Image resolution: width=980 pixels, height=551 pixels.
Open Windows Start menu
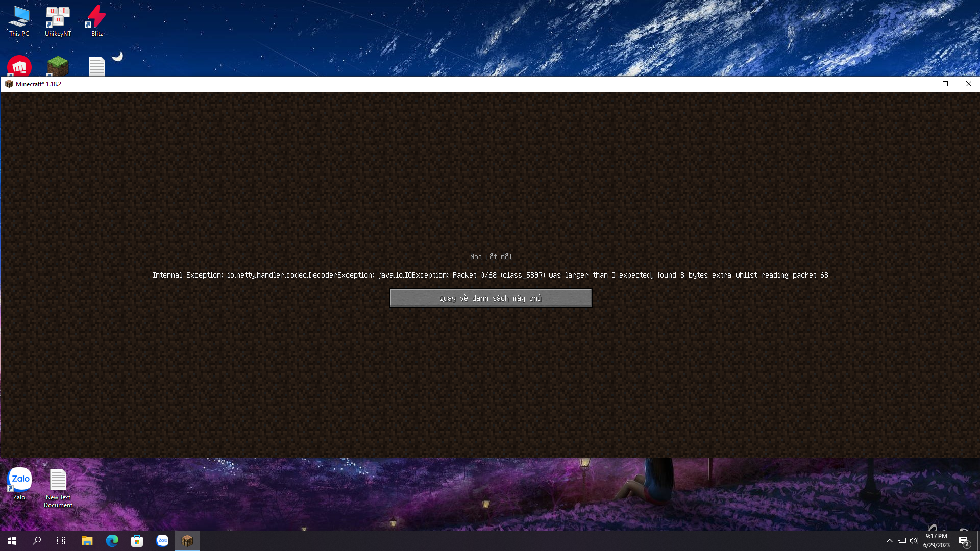12,541
